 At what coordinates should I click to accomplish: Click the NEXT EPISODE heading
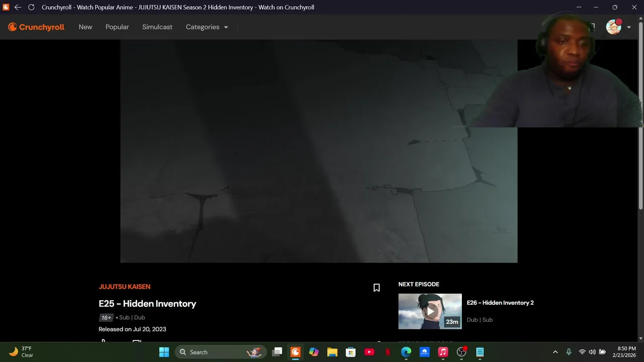419,285
